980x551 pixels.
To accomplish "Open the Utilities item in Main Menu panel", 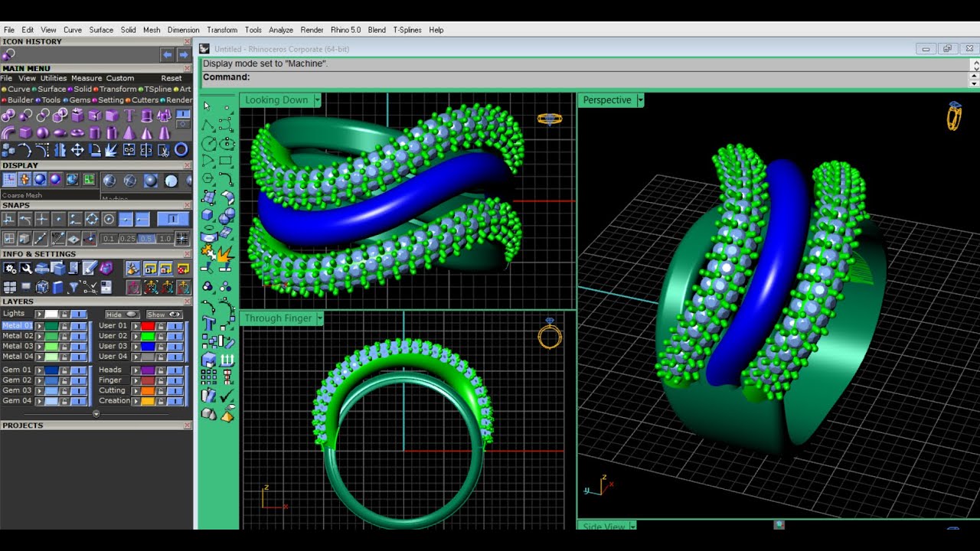I will (54, 78).
